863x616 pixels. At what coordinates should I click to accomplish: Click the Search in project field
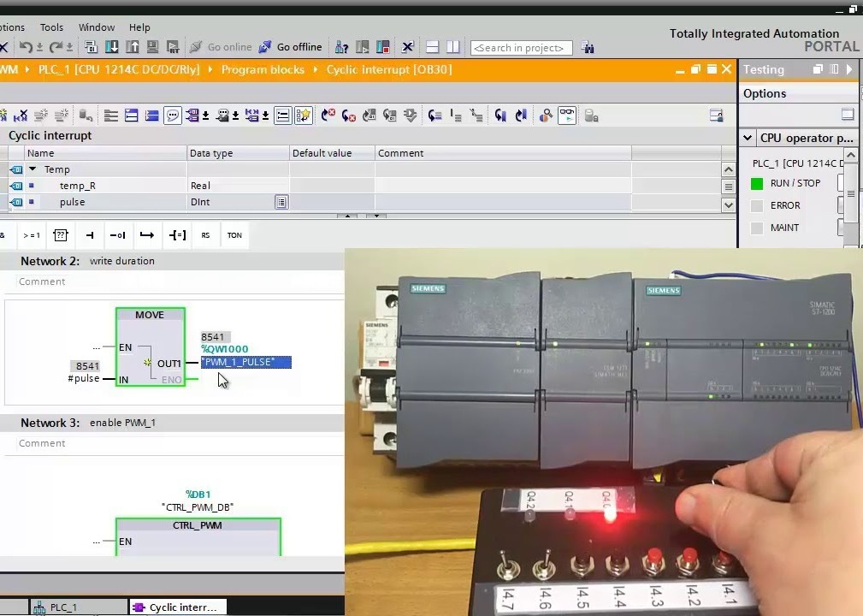click(x=521, y=48)
